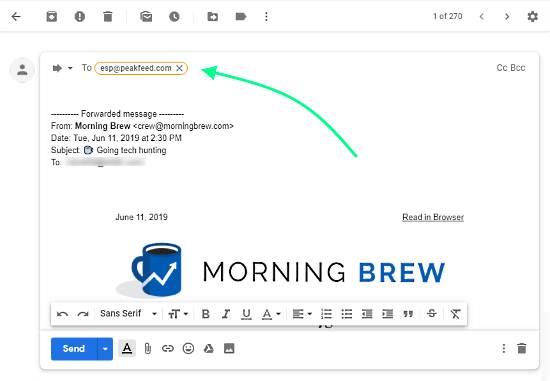Screen dimensions: 550x381
Task: Mark the message as unread
Action: coord(146,16)
